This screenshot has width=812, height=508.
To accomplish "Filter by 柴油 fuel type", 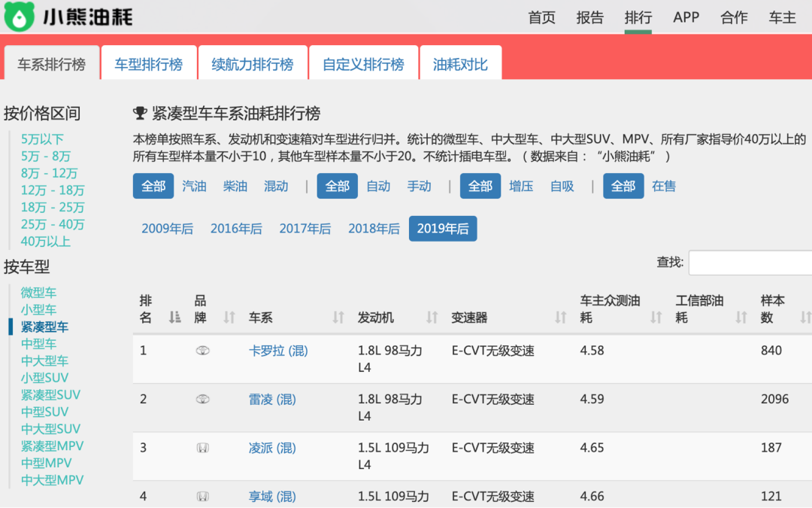I will [x=235, y=186].
